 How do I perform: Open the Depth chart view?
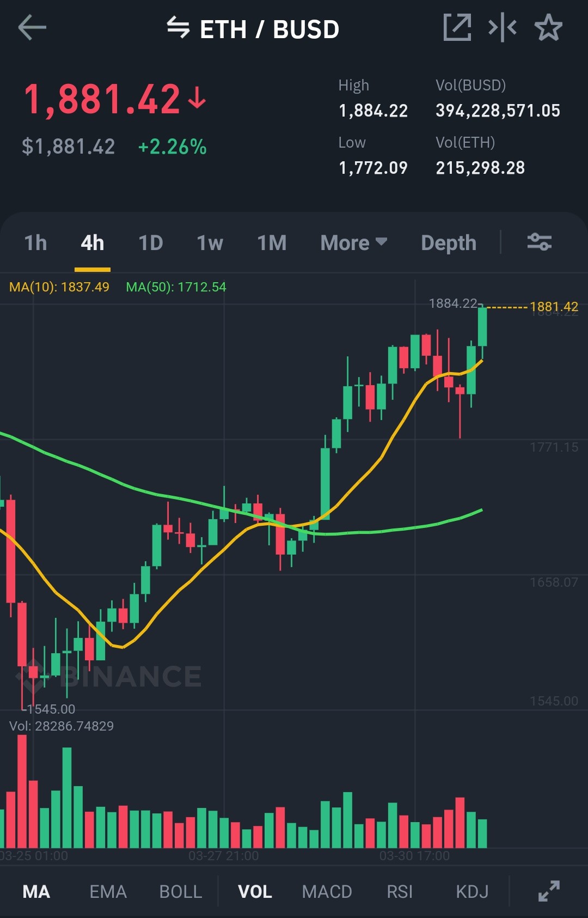point(449,243)
